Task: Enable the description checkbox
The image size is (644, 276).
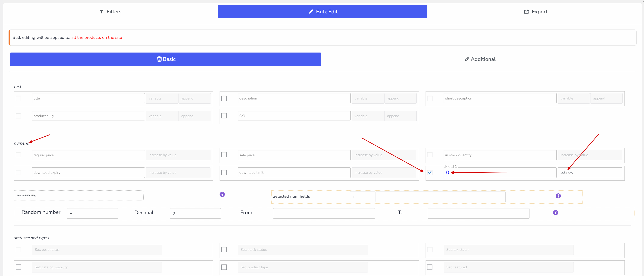Action: click(224, 98)
